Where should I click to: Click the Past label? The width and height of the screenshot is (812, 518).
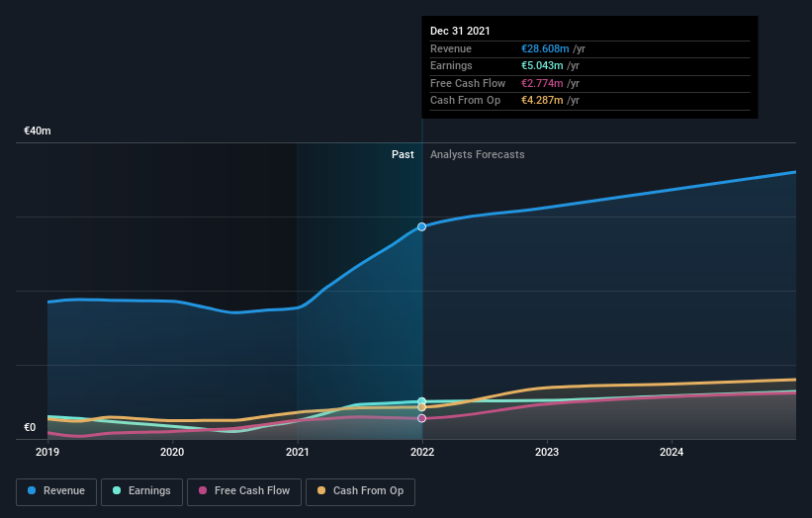(403, 155)
